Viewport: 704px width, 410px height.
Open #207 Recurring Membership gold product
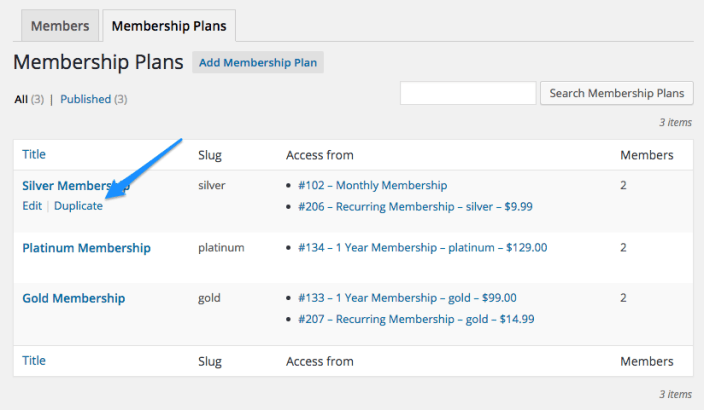[416, 320]
